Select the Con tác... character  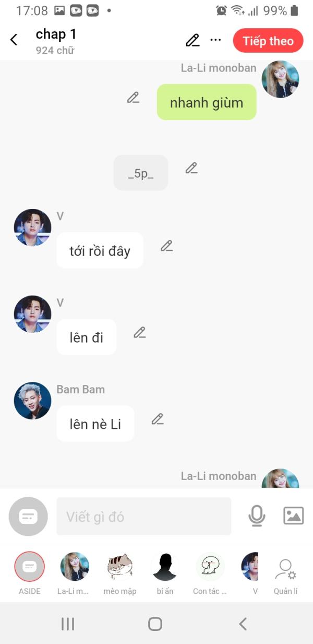(210, 573)
